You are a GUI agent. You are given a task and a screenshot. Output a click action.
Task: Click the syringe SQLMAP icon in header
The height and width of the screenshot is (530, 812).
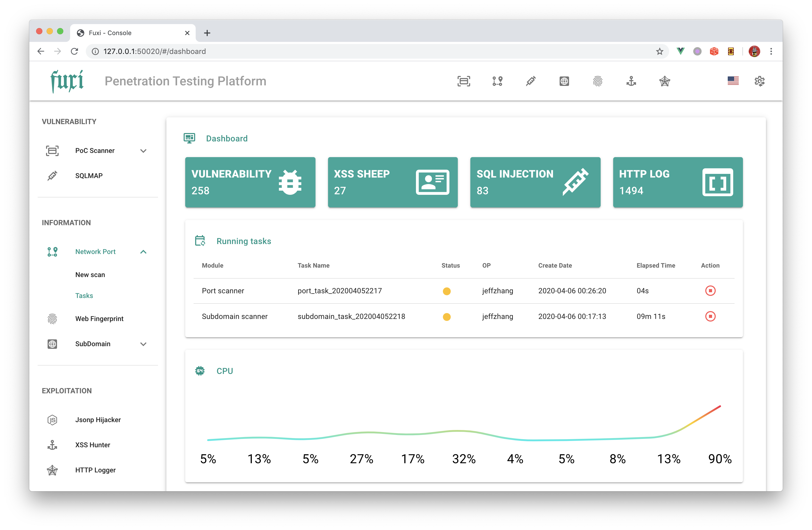pos(531,81)
